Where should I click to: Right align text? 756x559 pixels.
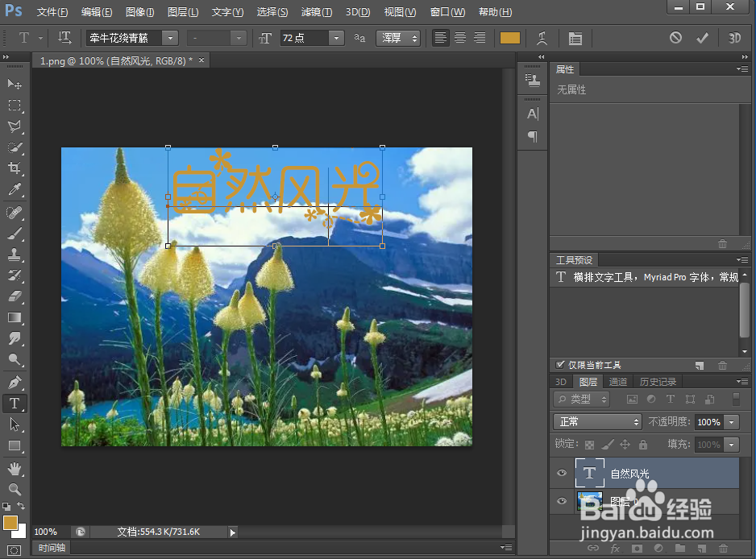[x=480, y=38]
